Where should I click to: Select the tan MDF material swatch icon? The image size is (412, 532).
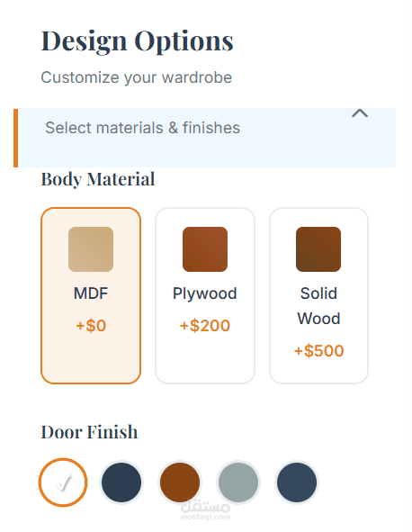(91, 249)
